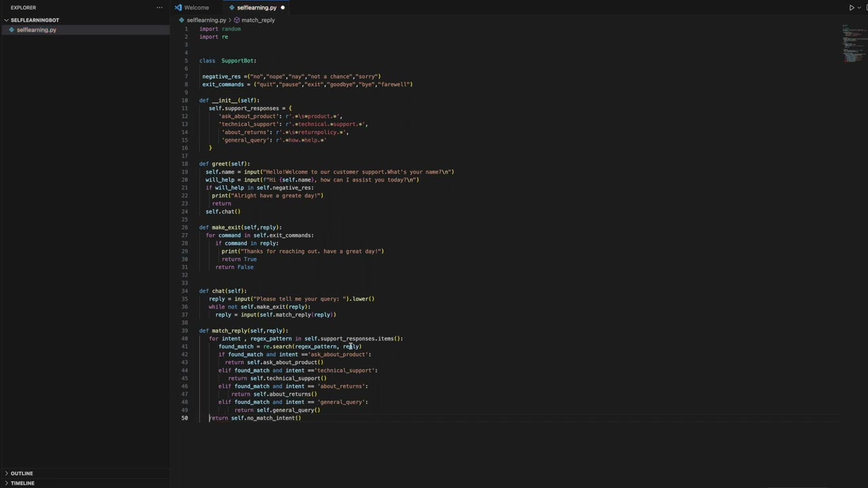Click 'def match_reply(self,reply):' line
The width and height of the screenshot is (868, 488).
pos(243,331)
